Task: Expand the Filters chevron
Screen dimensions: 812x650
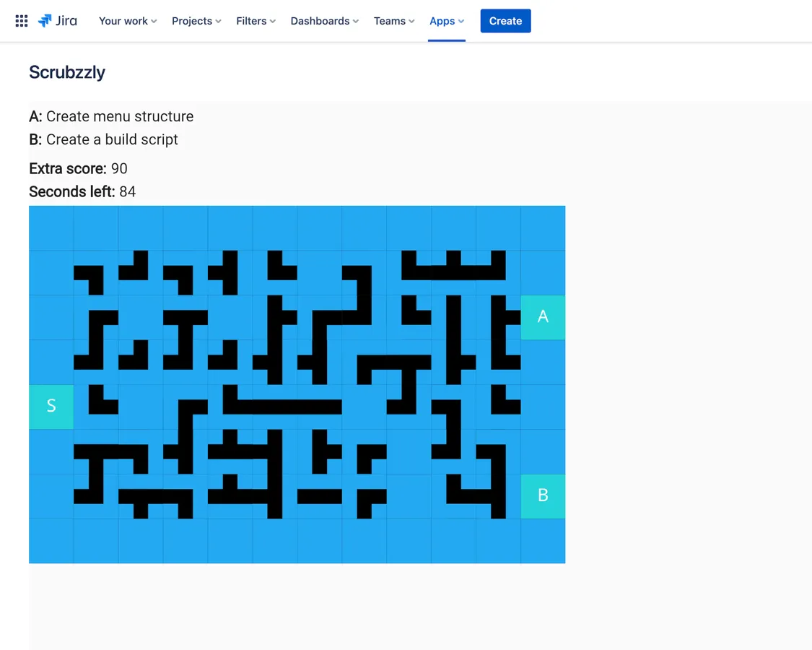Action: (273, 21)
